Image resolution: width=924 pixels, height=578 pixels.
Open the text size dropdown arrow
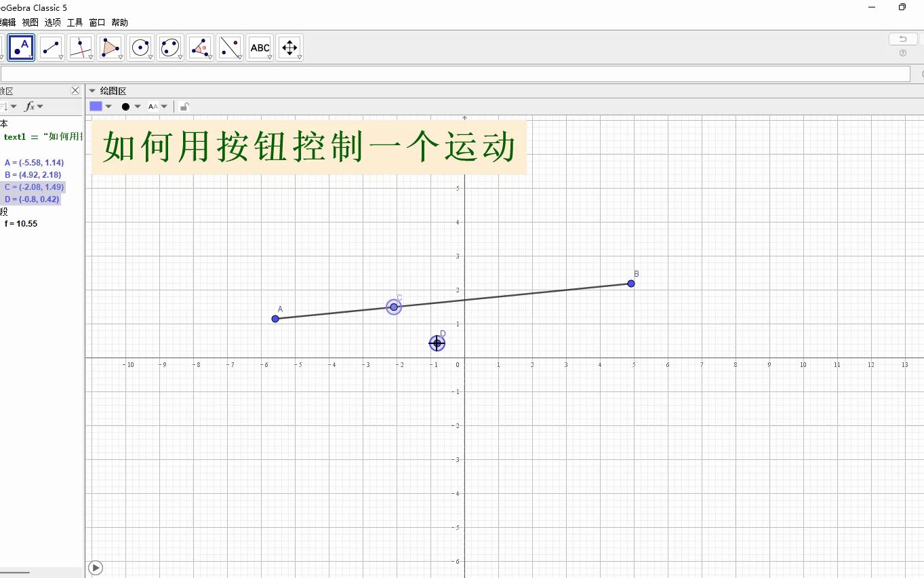[x=164, y=107]
